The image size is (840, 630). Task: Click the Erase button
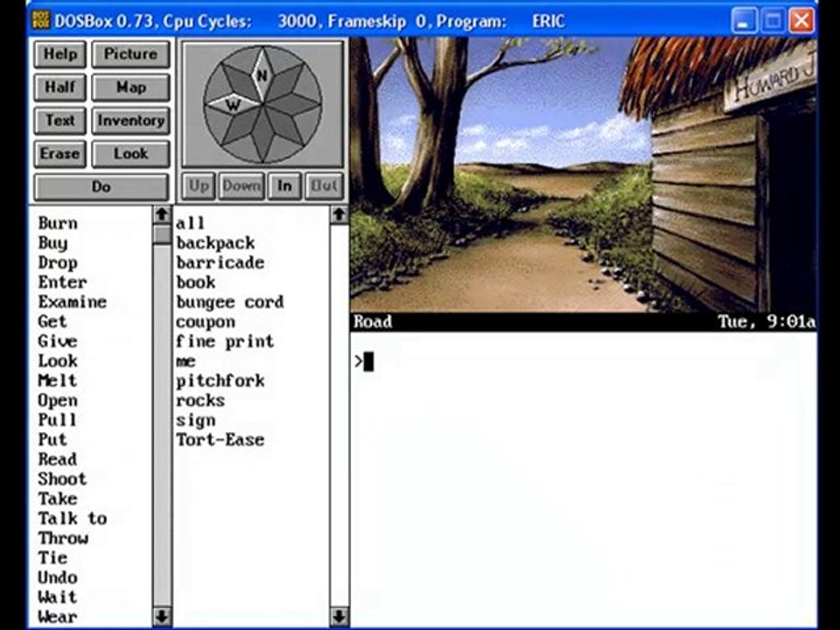(60, 154)
